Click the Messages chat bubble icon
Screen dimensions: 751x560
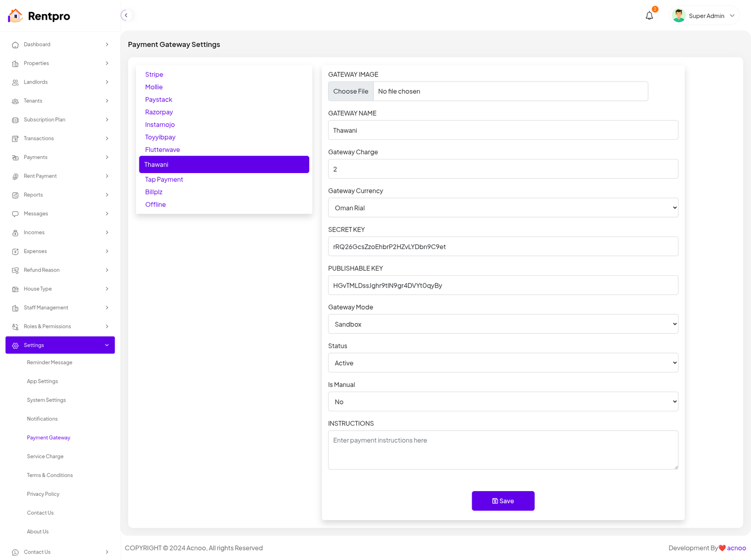(15, 214)
